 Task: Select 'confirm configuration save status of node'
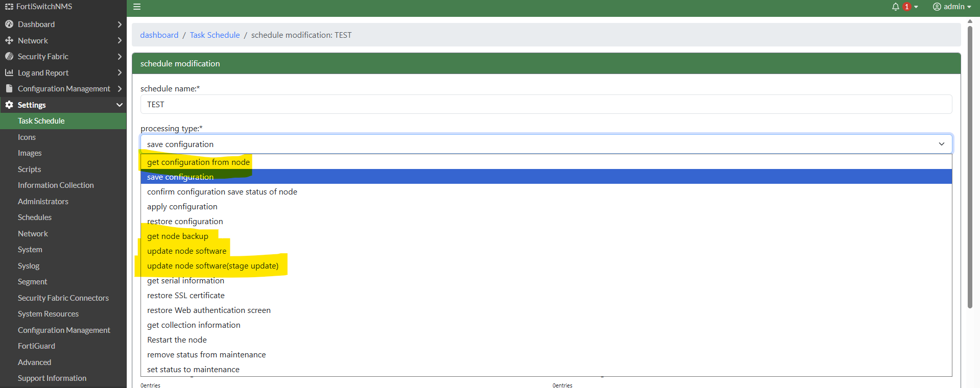tap(546, 191)
